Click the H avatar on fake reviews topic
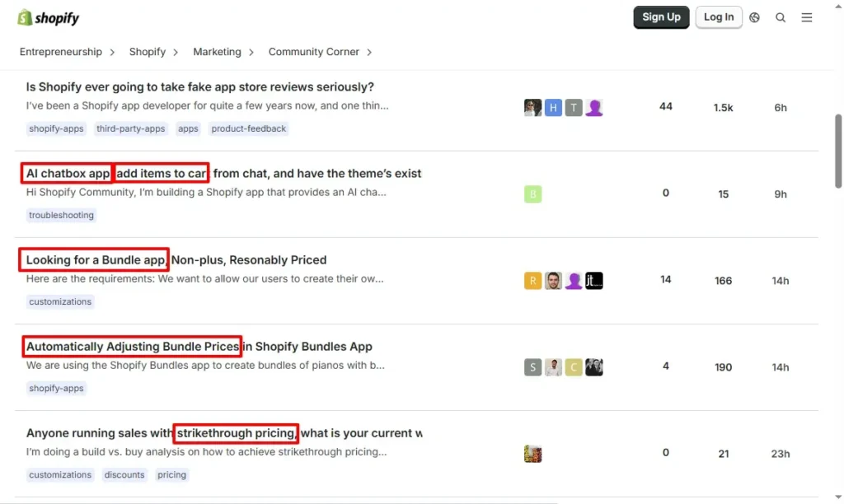Screen dimensions: 844x504 pos(553,107)
